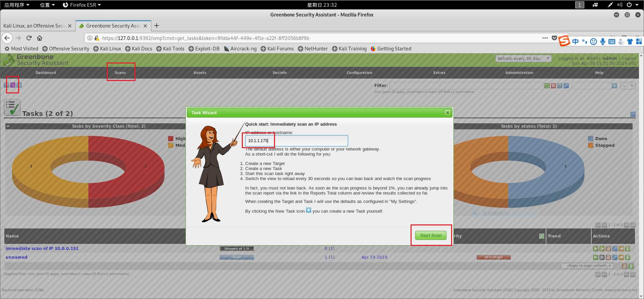Open the Scans menu
Image resolution: width=644 pixels, height=299 pixels.
pyautogui.click(x=120, y=73)
